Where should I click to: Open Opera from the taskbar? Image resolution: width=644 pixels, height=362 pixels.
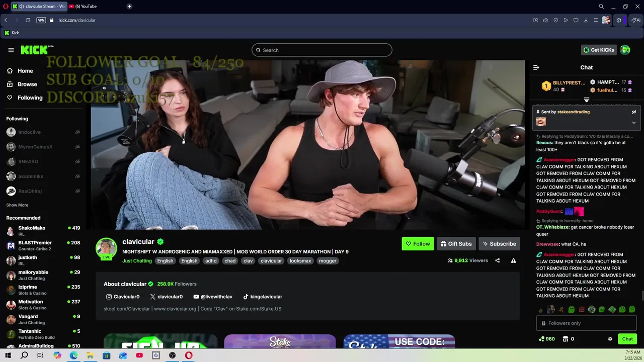tap(189, 355)
